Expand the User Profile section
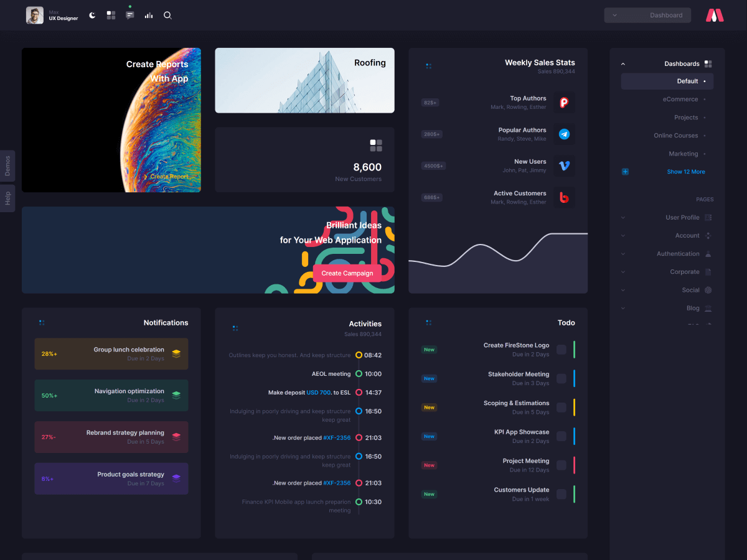Screen dimensions: 747x560 pos(682,218)
